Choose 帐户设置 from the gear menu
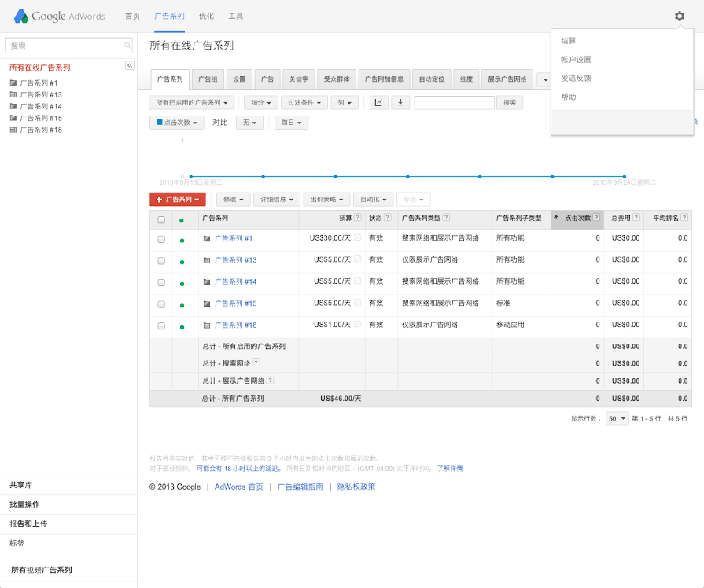Screen dimensions: 704x588 click(x=576, y=60)
